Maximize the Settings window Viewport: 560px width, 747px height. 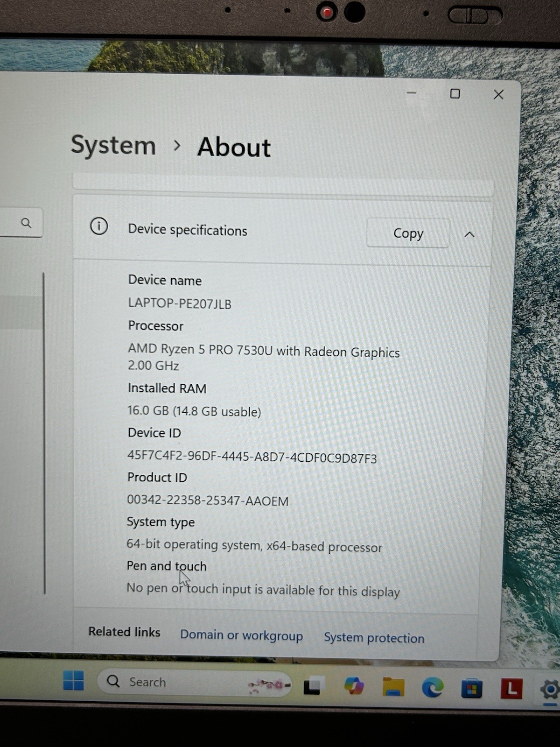[455, 94]
